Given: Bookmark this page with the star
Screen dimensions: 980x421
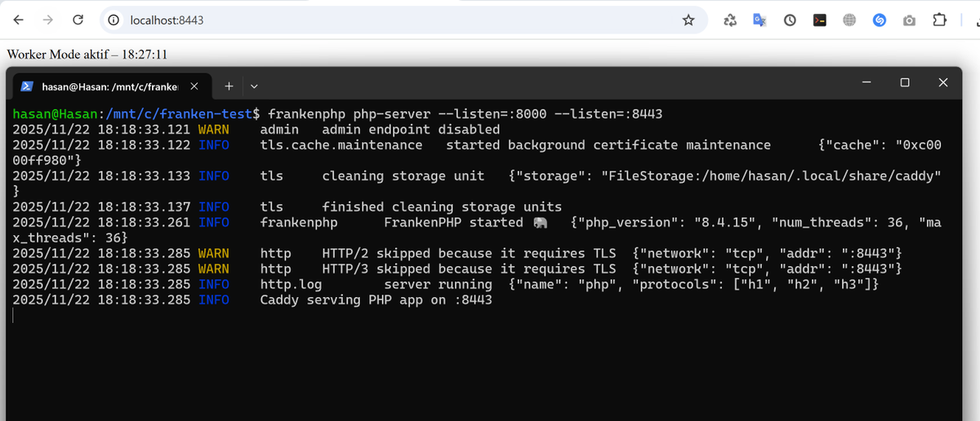Looking at the screenshot, I should tap(688, 20).
